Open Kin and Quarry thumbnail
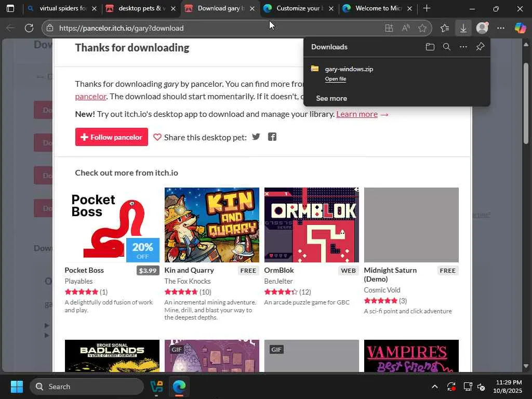Viewport: 532px width, 399px height. tap(212, 224)
